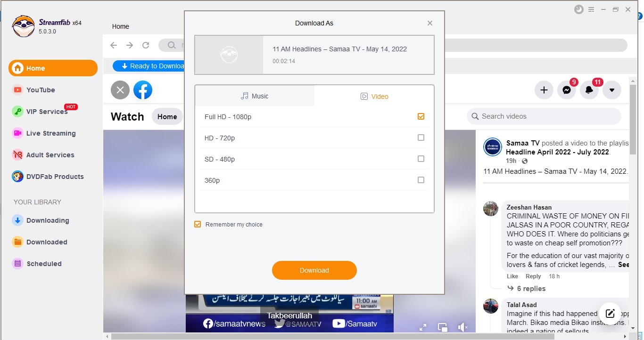Open the StreamFab hamburger menu
The height and width of the screenshot is (340, 644).
point(591,9)
